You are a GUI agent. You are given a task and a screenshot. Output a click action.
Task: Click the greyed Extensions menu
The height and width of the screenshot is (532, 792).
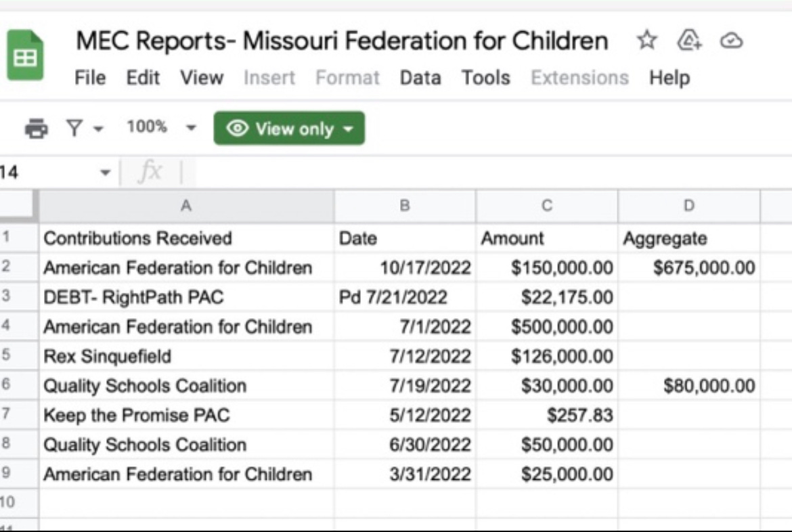tap(580, 78)
